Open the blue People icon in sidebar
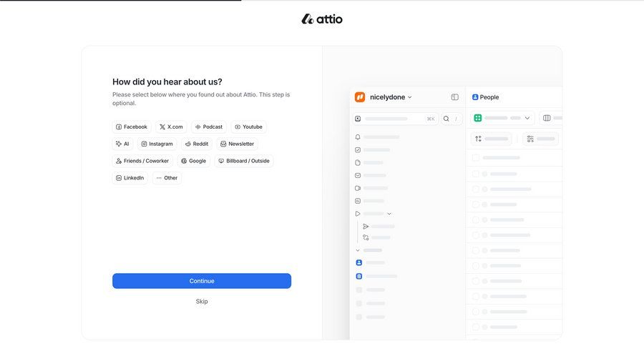Image resolution: width=644 pixels, height=346 pixels. pyautogui.click(x=359, y=262)
